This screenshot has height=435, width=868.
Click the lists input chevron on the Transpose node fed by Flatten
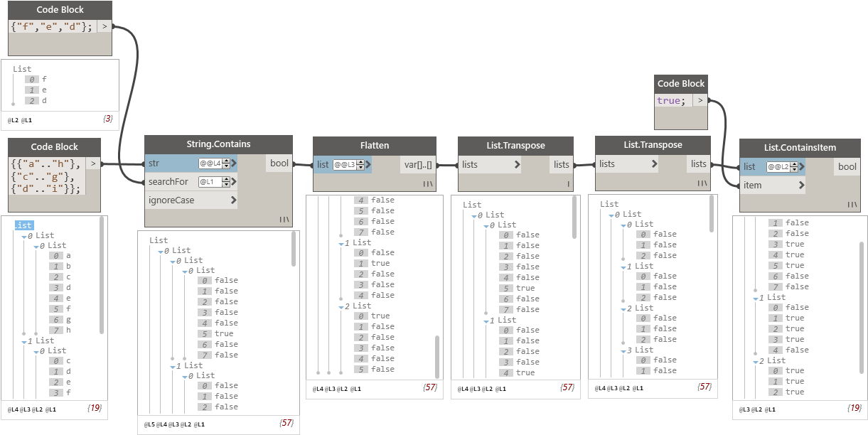517,164
